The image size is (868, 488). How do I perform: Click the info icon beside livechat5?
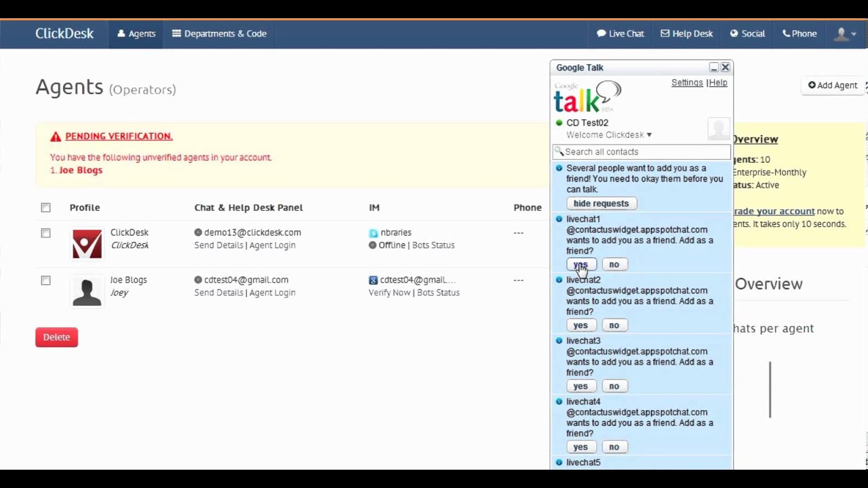559,462
